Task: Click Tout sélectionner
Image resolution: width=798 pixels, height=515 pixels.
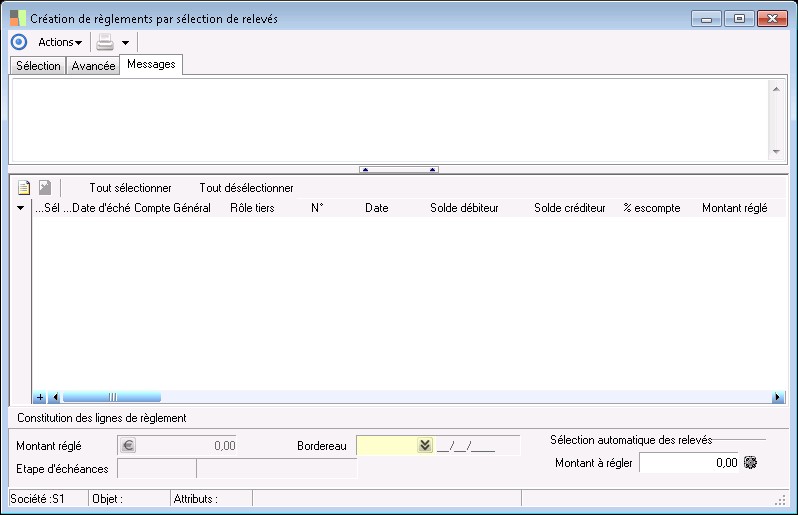Action: [x=130, y=188]
